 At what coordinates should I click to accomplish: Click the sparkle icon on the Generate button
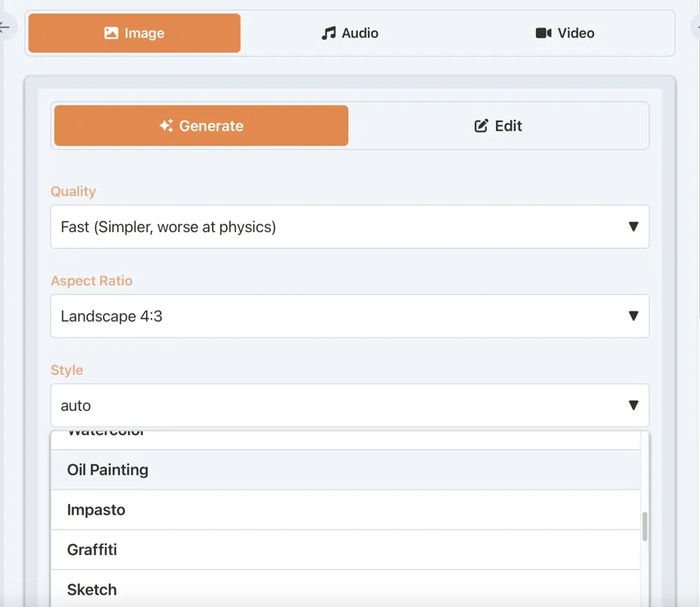(x=166, y=125)
